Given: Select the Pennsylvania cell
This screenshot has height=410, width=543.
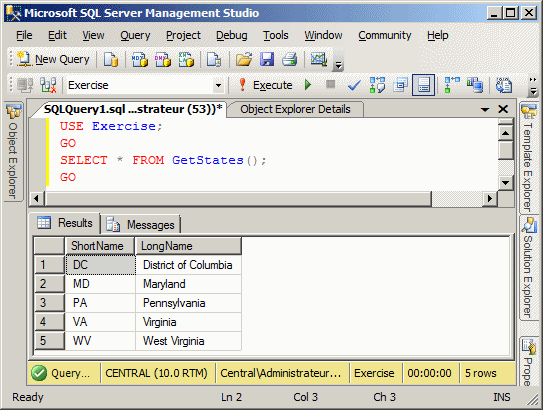Looking at the screenshot, I should coord(188,303).
